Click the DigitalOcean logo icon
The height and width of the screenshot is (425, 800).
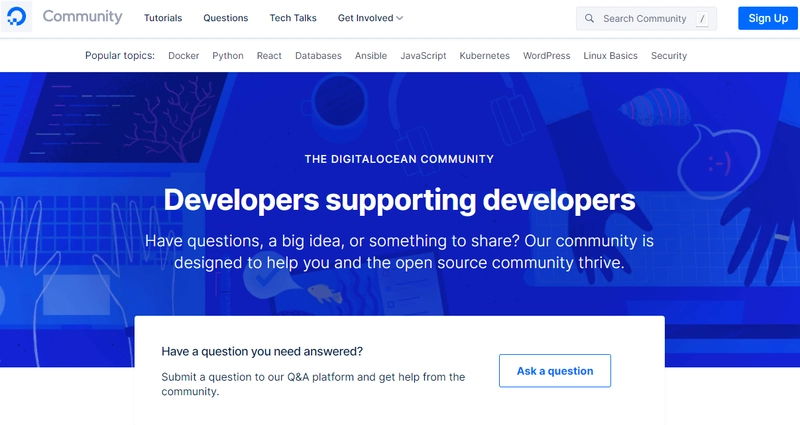[x=16, y=16]
